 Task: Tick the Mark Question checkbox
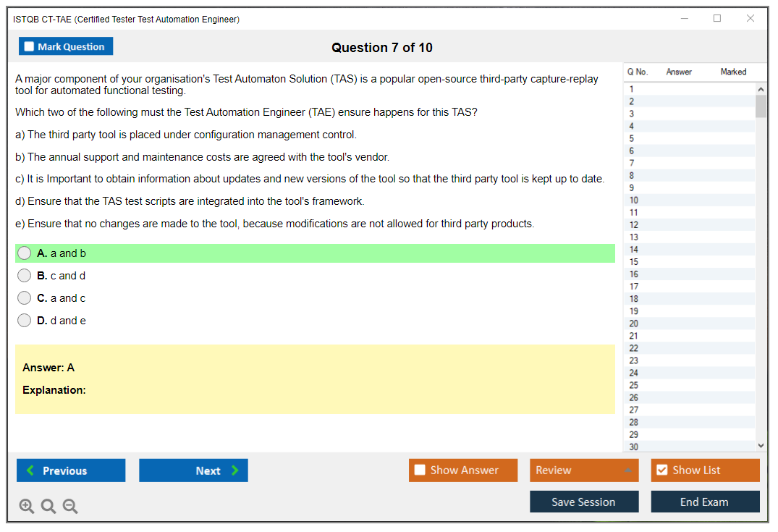click(x=30, y=46)
